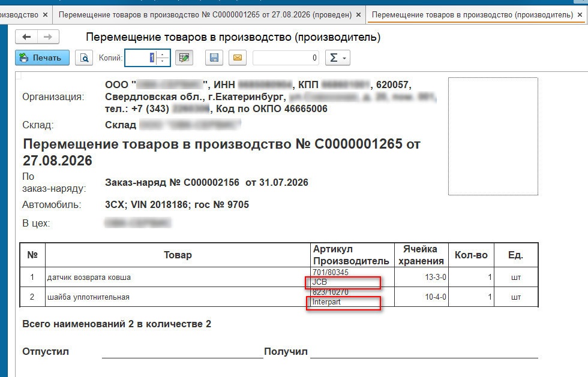Open print preview with magnifier icon
Image resolution: width=588 pixels, height=377 pixels.
click(84, 58)
